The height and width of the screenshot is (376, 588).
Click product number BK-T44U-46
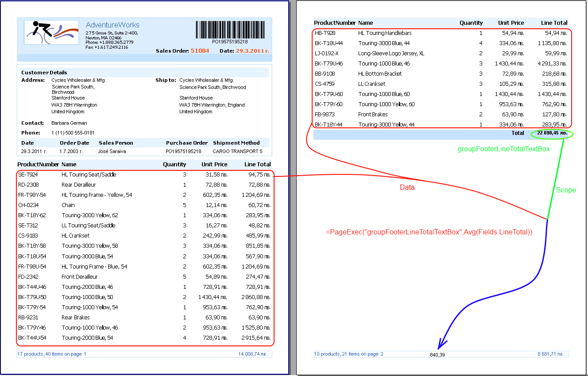point(32,287)
